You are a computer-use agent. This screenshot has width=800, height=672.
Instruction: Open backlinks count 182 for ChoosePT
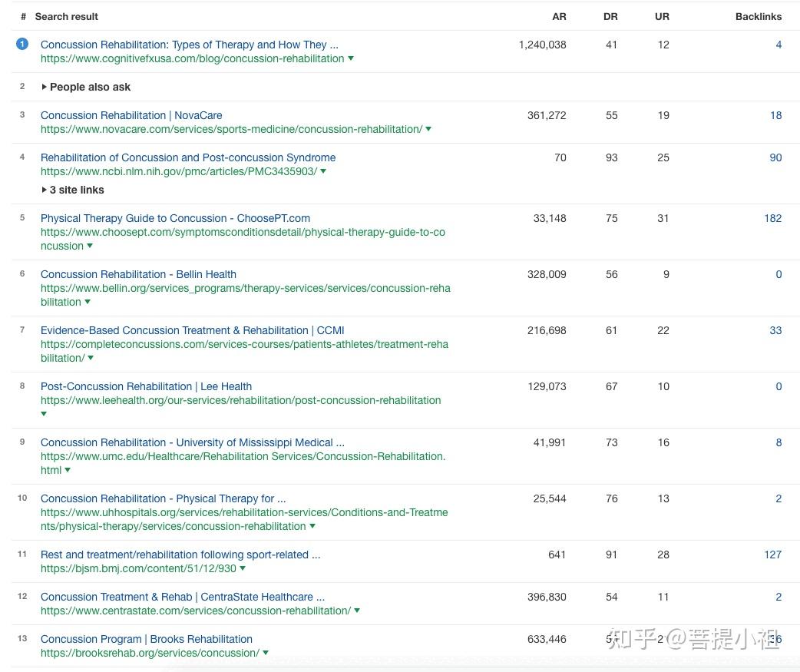[x=773, y=218]
